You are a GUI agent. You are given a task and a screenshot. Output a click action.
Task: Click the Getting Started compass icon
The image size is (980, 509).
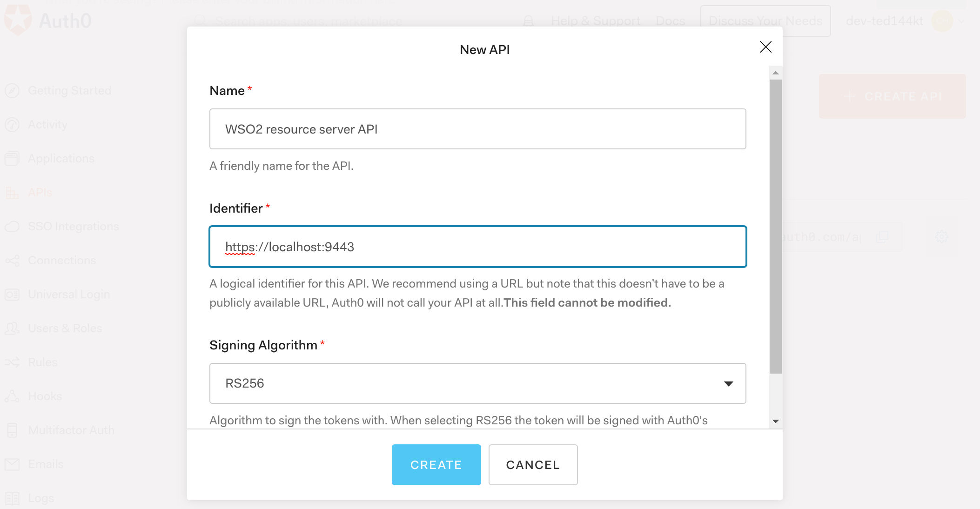12,90
